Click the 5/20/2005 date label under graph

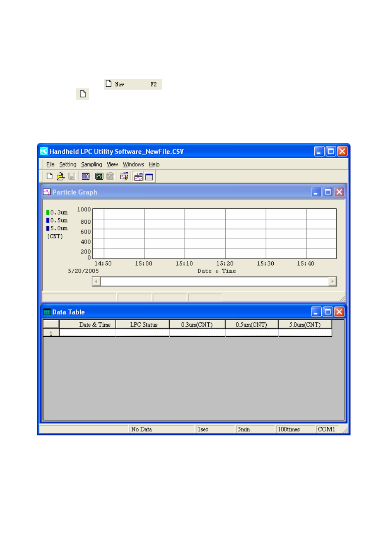(x=83, y=271)
